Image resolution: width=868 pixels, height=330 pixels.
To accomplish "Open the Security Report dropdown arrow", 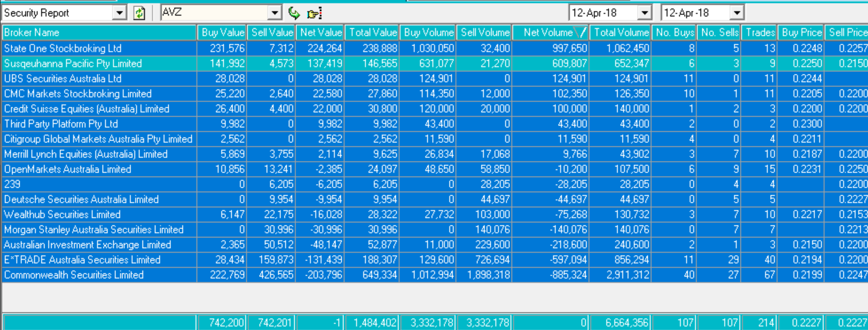I will point(120,13).
